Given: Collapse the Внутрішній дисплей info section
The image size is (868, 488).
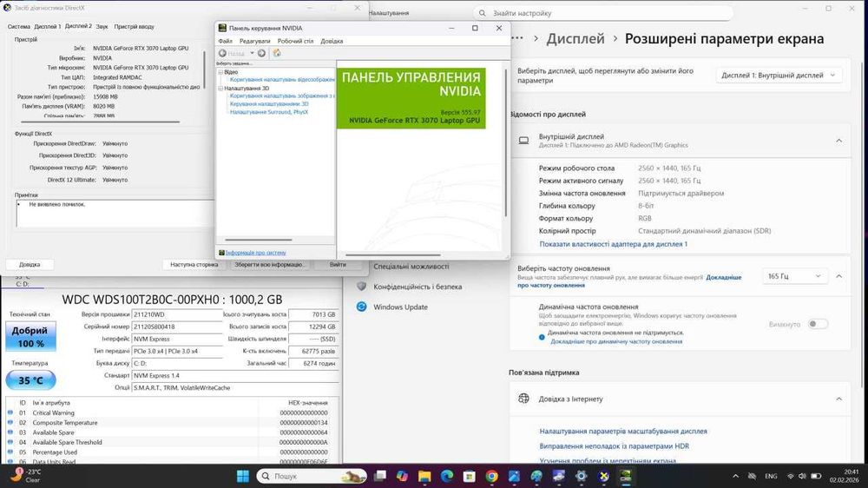Looking at the screenshot, I should click(838, 141).
